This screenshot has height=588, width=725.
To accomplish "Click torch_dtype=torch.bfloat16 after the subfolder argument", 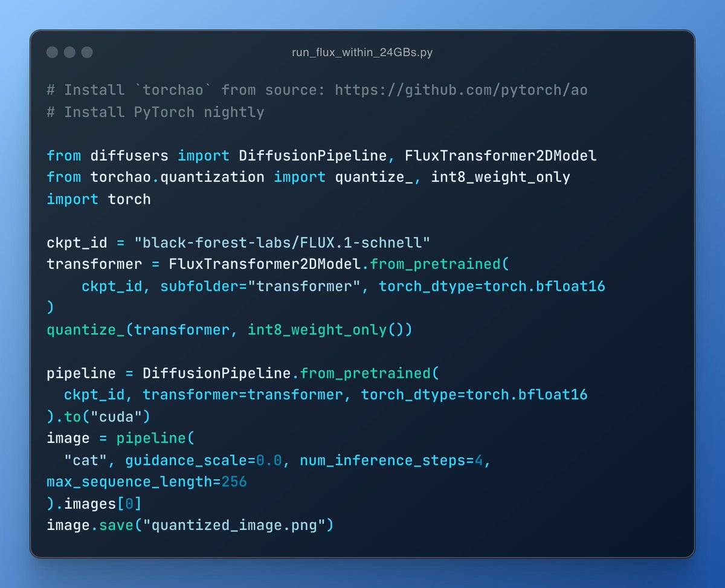I will (x=492, y=286).
